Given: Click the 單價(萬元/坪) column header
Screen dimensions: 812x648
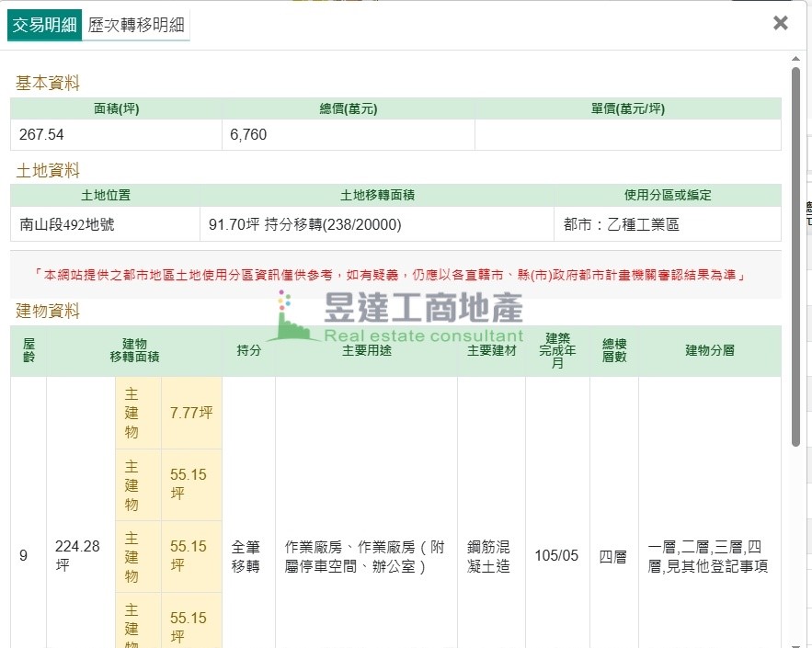Looking at the screenshot, I should pos(627,108).
